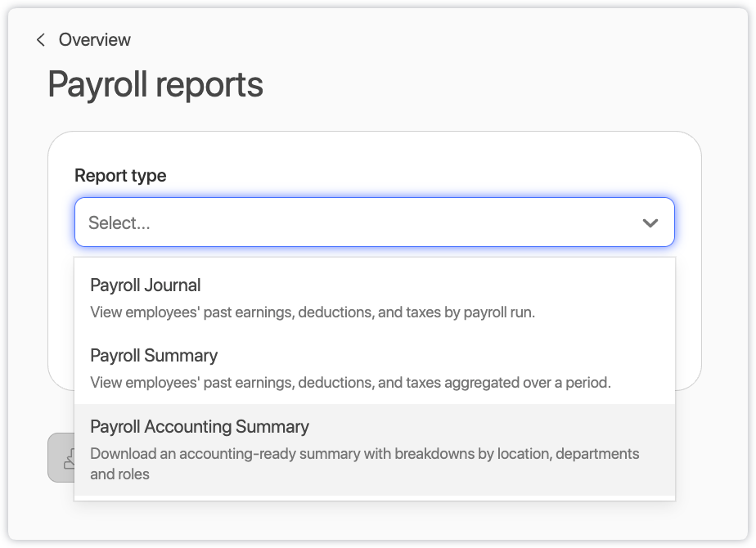Choose the report with breakdowns by location

374,449
